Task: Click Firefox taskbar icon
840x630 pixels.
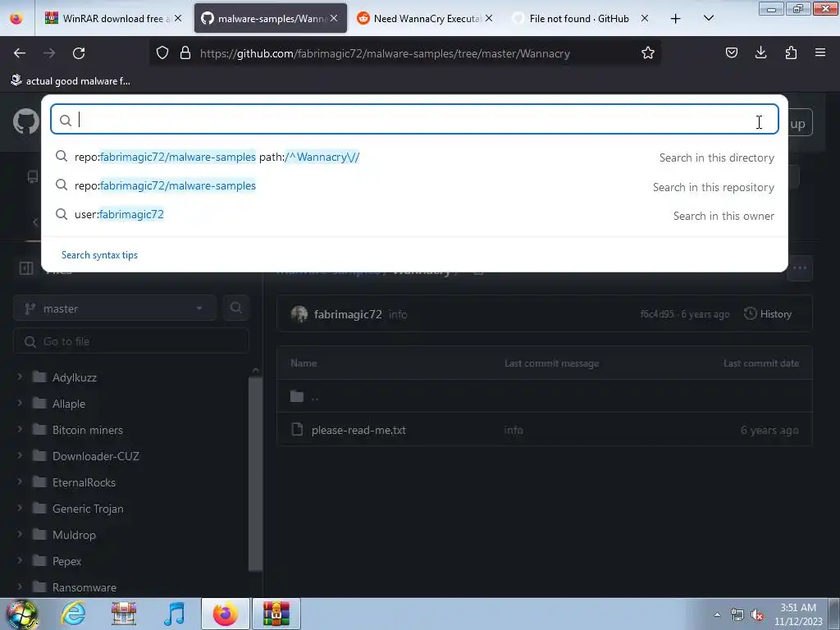Action: [x=225, y=614]
